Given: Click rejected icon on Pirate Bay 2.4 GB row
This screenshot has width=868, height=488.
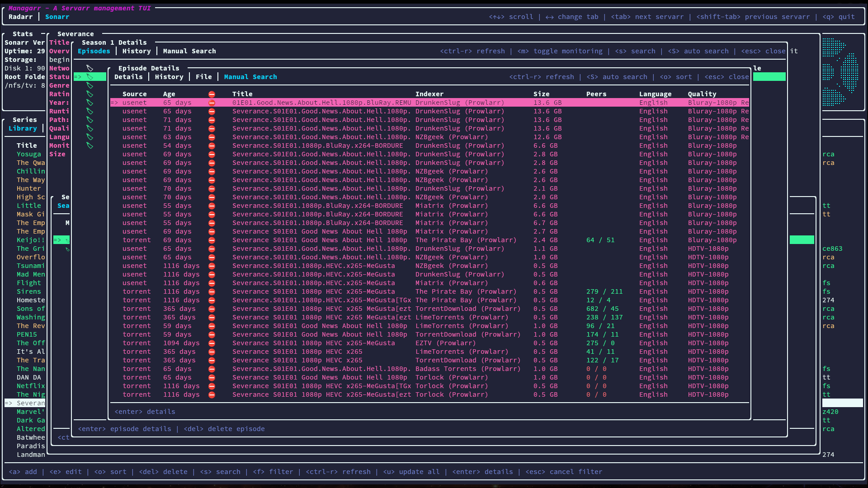Looking at the screenshot, I should point(212,240).
